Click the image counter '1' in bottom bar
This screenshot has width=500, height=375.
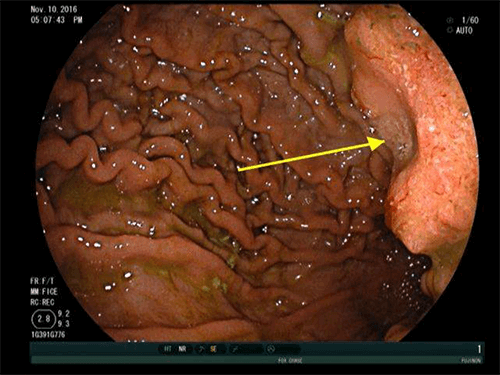(479, 349)
